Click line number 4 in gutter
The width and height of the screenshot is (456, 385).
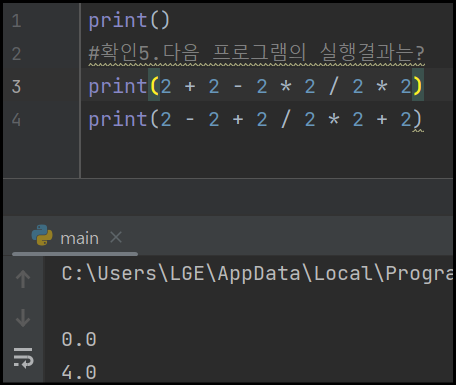coord(16,119)
